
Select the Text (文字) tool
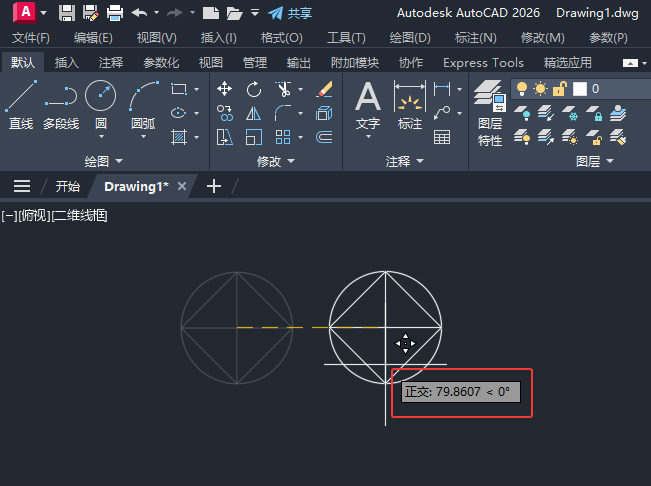point(368,104)
